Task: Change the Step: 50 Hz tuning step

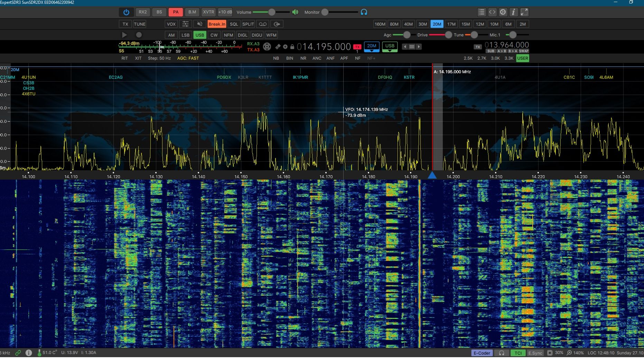Action: (159, 58)
